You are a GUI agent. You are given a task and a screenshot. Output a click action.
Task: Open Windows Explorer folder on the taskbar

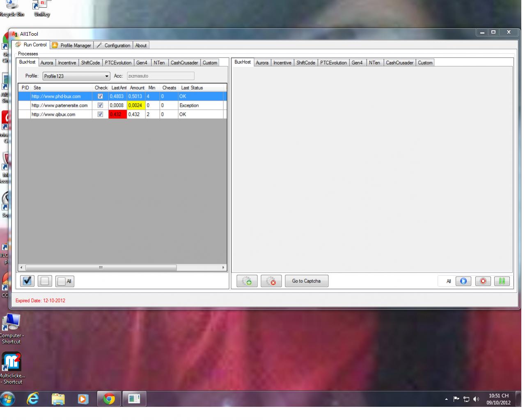(x=58, y=399)
